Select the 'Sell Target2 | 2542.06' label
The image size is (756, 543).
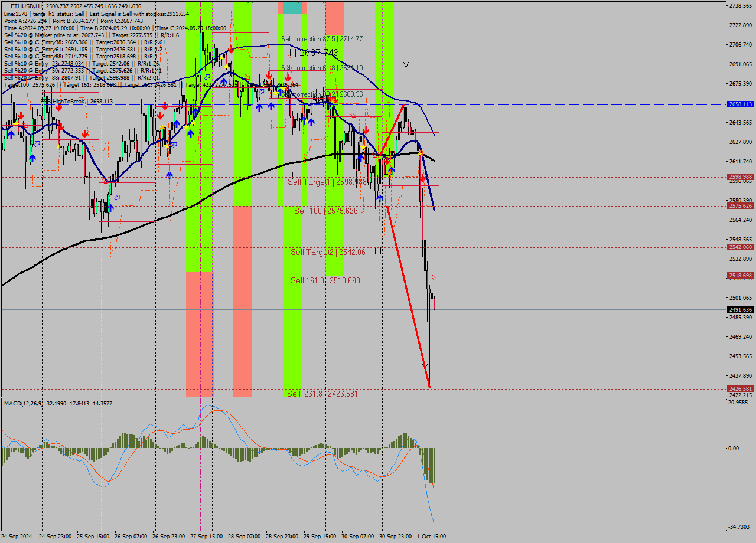coord(328,252)
